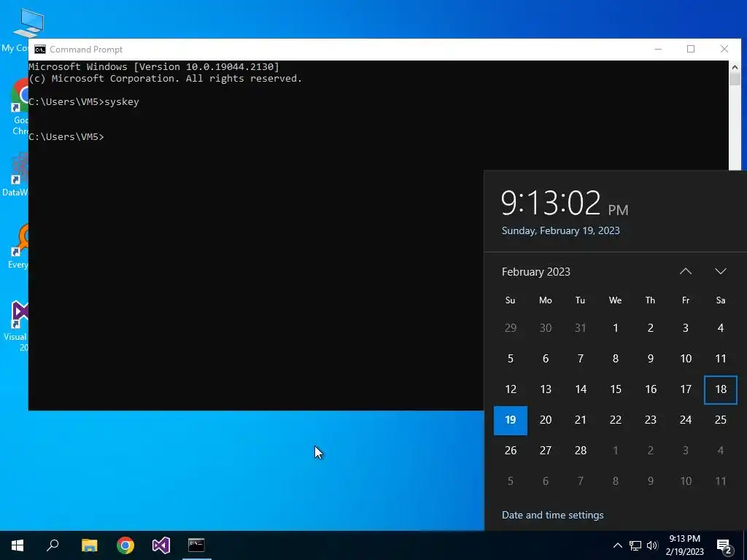Select the DataW desktop shortcut
The height and width of the screenshot is (560, 747).
click(16, 175)
